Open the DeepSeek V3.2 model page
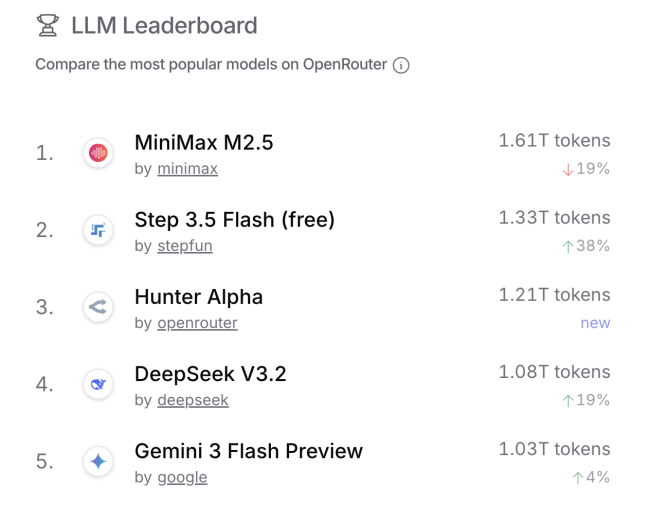650x505 pixels. [210, 374]
